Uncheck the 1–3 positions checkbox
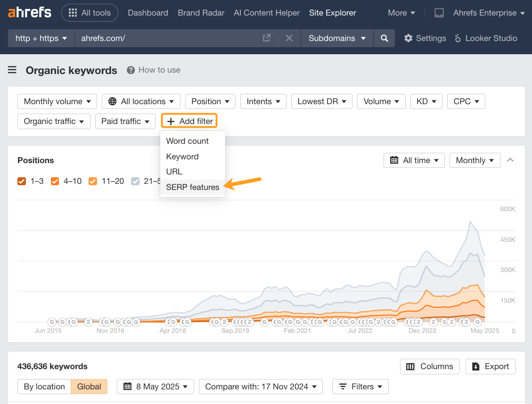Image resolution: width=532 pixels, height=404 pixels. click(21, 181)
